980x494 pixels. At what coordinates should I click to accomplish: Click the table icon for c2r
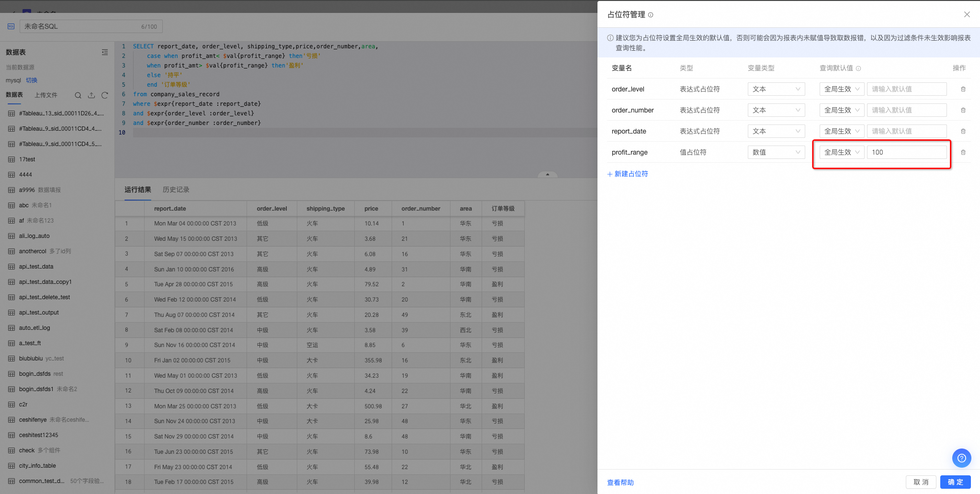pos(11,404)
